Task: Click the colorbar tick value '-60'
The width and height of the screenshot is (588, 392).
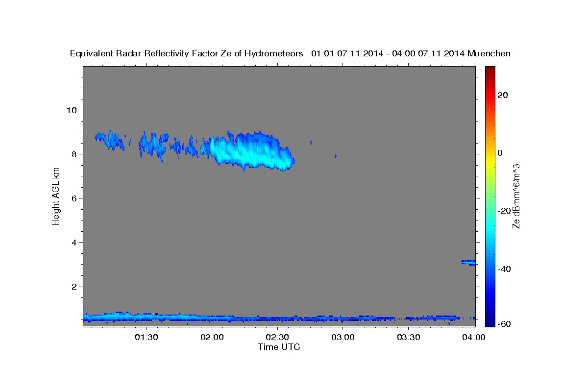Action: tap(504, 324)
